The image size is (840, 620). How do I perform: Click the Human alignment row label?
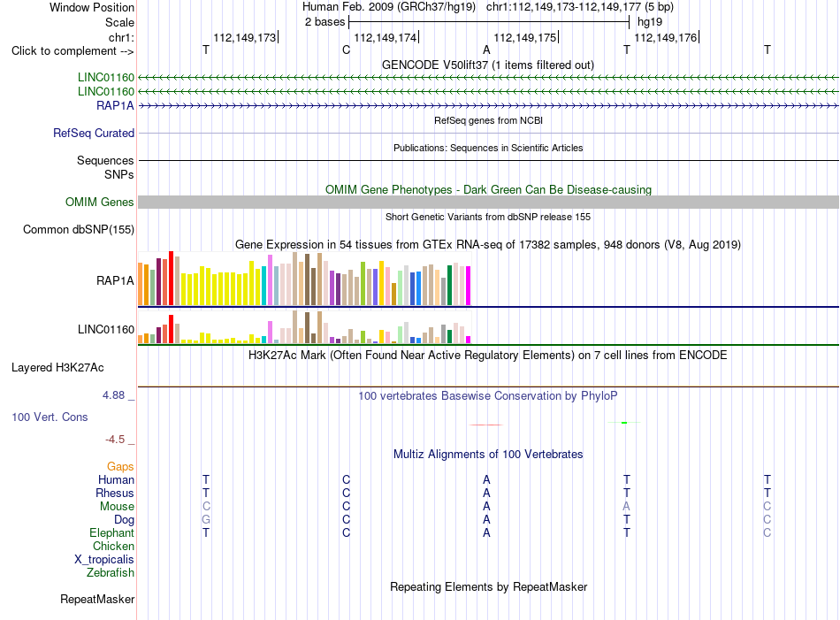tap(116, 479)
